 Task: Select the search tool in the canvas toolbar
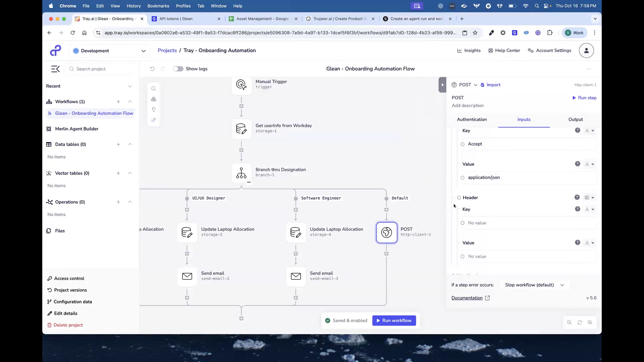[154, 88]
